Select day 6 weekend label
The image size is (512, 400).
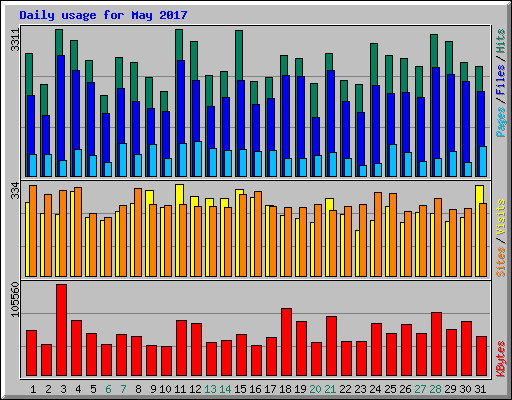108,389
